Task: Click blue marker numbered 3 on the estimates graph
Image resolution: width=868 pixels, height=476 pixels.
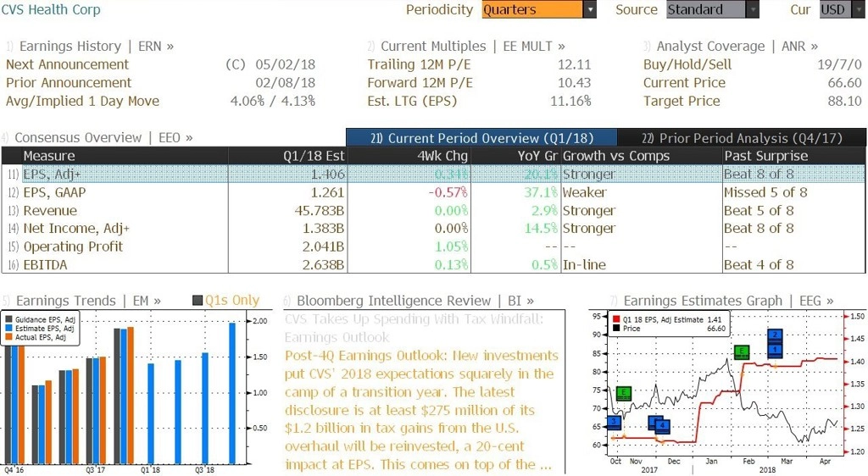Action: click(614, 423)
